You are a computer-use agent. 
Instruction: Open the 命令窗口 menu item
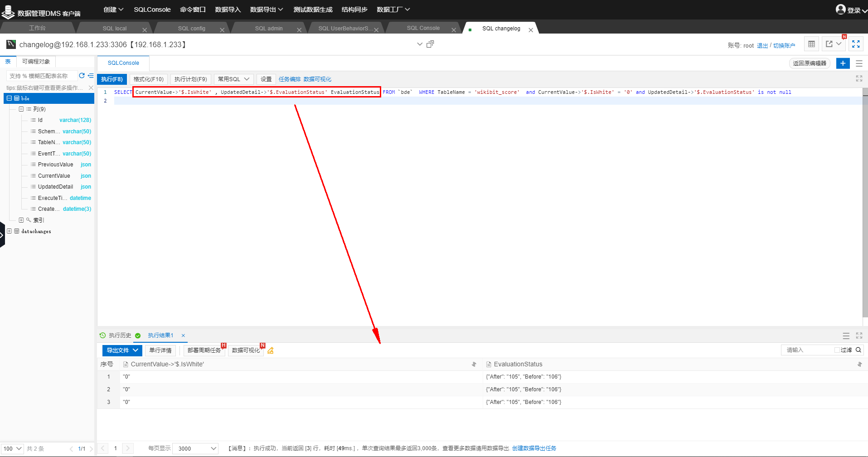(x=193, y=10)
